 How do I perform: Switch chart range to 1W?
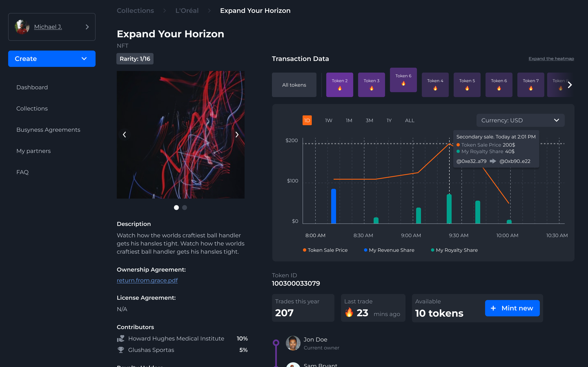(x=329, y=120)
